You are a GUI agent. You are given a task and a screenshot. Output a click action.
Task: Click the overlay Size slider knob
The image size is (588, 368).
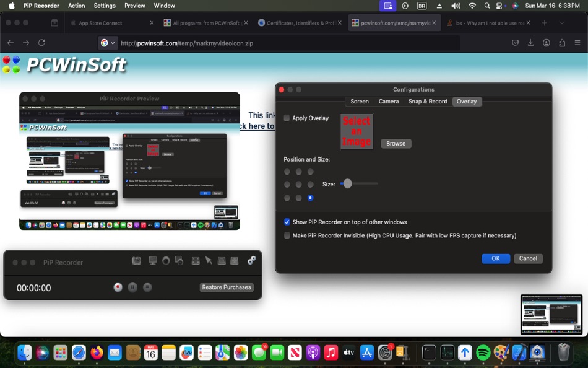coord(348,183)
